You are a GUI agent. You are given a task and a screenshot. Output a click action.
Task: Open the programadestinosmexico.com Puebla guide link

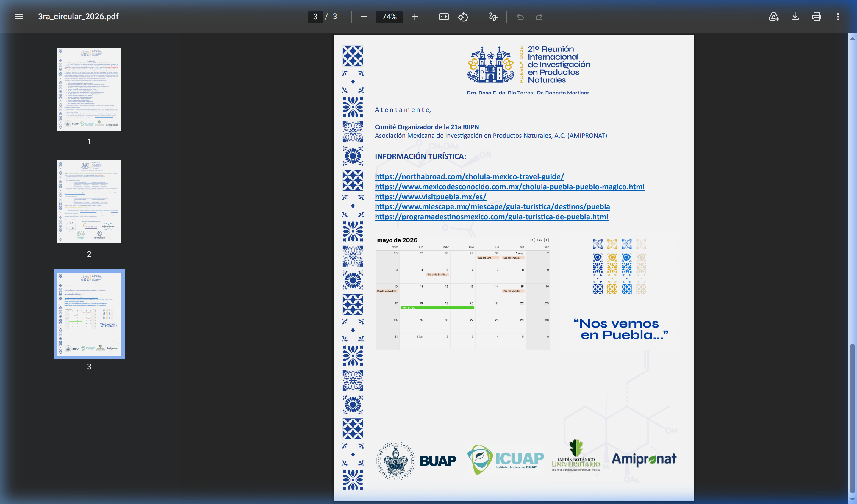pos(491,217)
